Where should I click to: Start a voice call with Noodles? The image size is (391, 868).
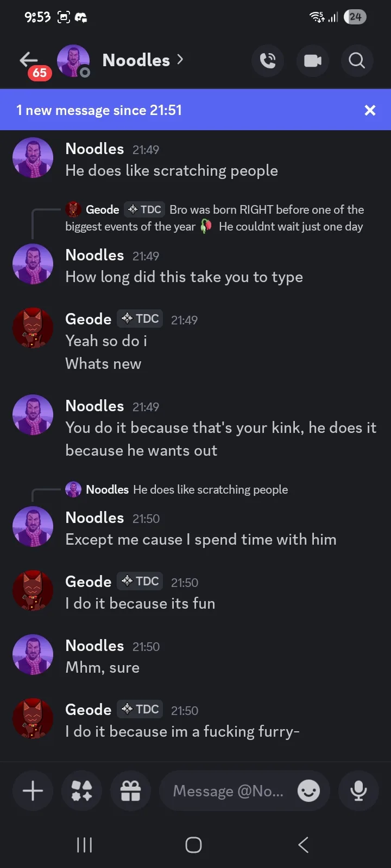268,60
